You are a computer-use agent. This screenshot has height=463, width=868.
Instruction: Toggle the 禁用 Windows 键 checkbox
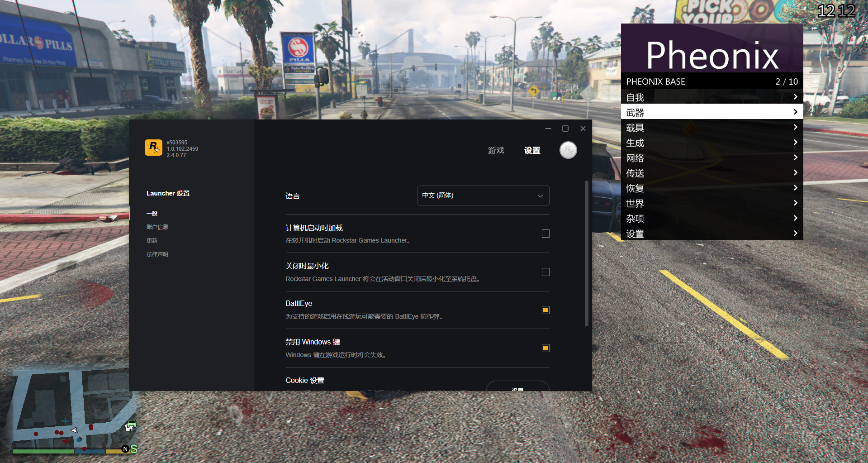point(545,348)
